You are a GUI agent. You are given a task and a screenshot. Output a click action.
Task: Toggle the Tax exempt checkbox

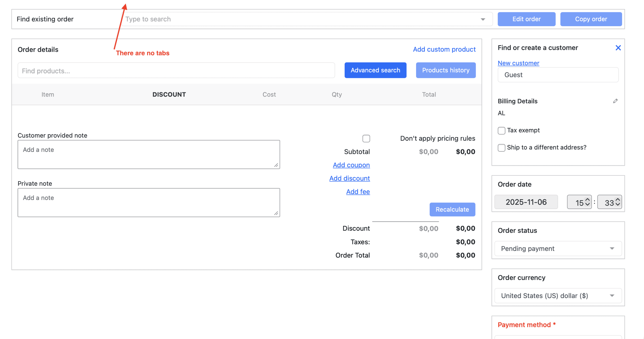[501, 131]
